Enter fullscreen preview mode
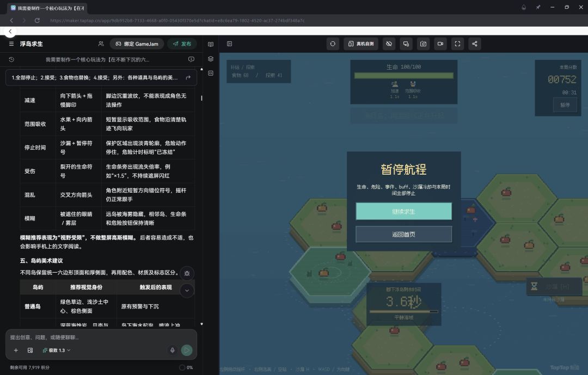The height and width of the screenshot is (375, 588). (457, 44)
